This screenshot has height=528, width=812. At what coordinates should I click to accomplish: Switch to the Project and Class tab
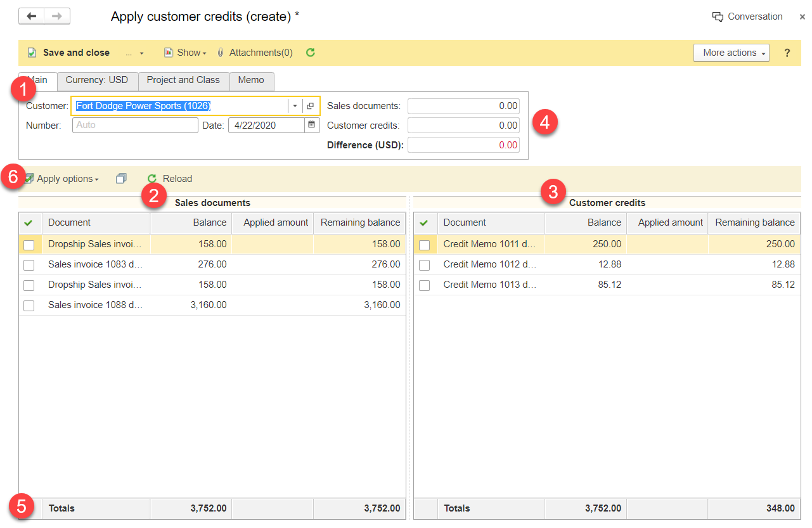[183, 80]
